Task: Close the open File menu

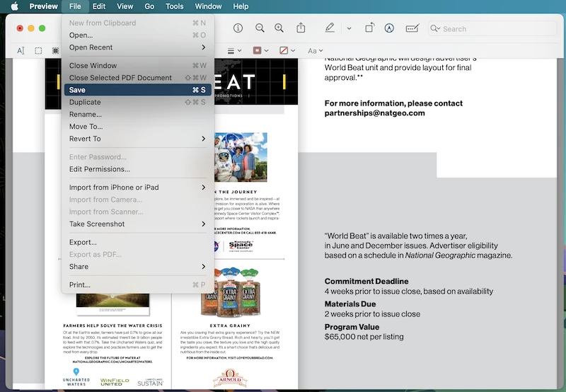Action: 75,6
